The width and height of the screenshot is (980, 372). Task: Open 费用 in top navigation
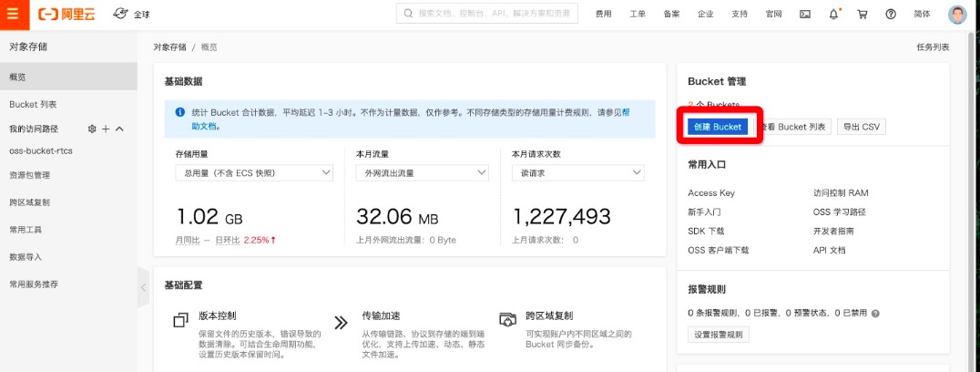pos(603,15)
